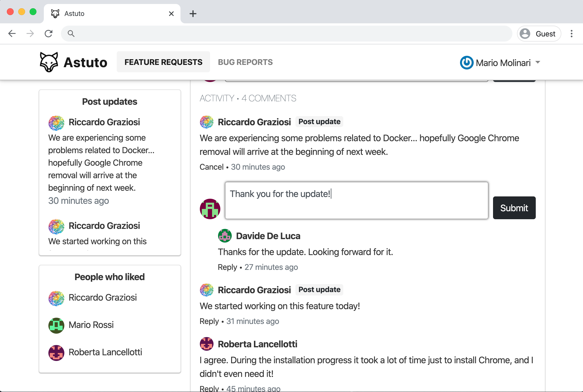Image resolution: width=583 pixels, height=392 pixels.
Task: Reply to 'We started working' comment
Action: click(x=209, y=321)
